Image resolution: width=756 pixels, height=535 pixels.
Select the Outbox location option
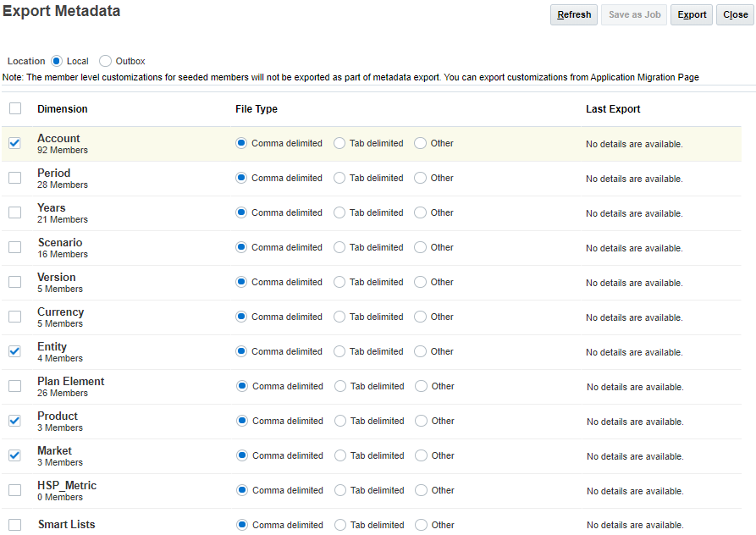(x=105, y=61)
